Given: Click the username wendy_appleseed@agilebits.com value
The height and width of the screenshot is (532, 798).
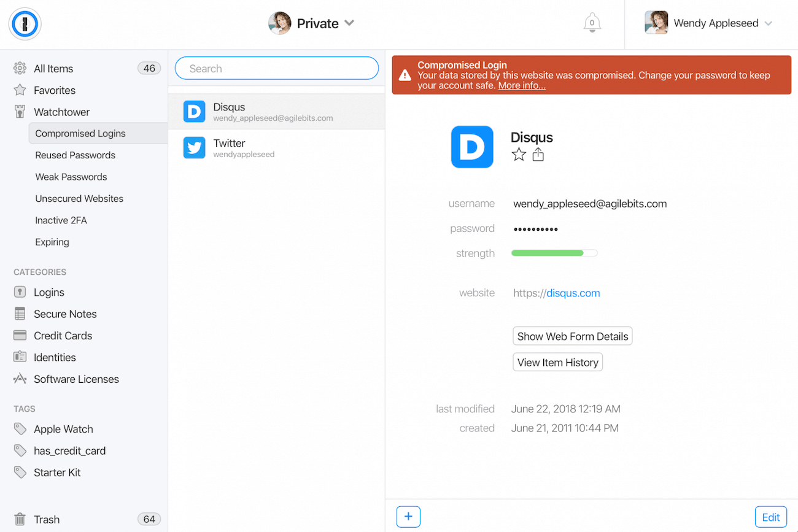Looking at the screenshot, I should [x=590, y=204].
